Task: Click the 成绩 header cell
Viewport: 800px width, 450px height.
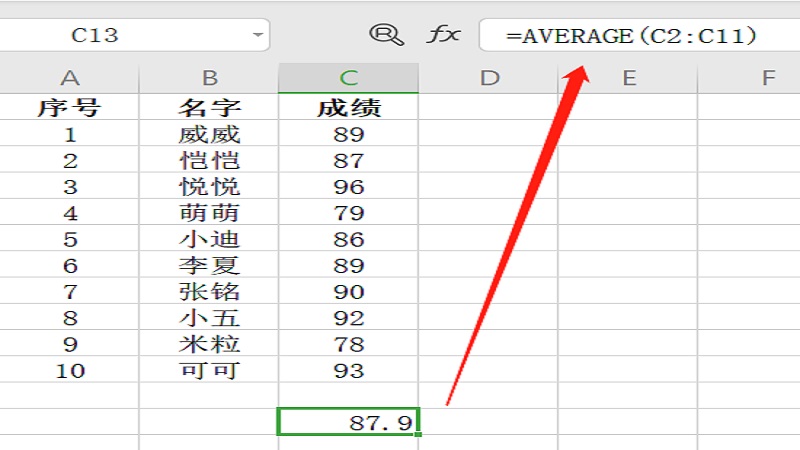Action: (348, 107)
